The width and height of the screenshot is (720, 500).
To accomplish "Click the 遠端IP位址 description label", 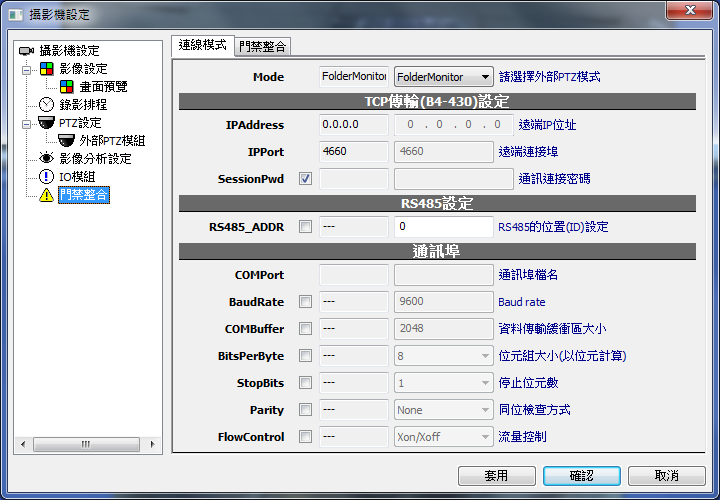I will point(547,125).
